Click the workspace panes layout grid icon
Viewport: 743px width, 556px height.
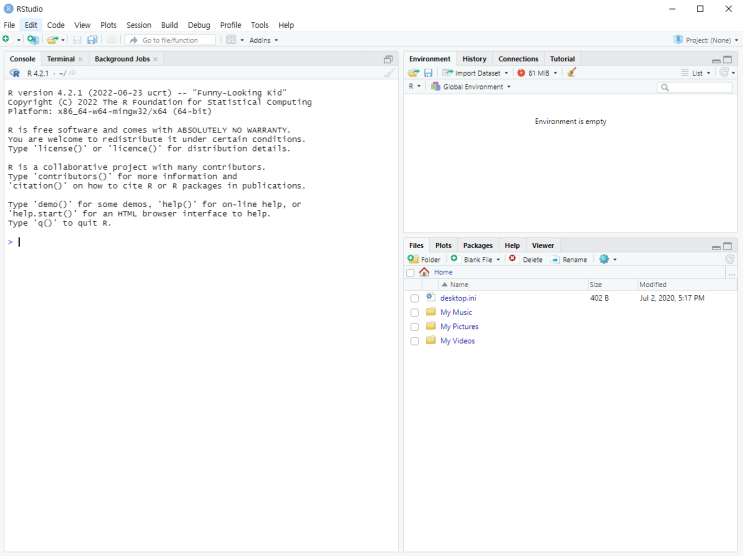click(x=231, y=40)
